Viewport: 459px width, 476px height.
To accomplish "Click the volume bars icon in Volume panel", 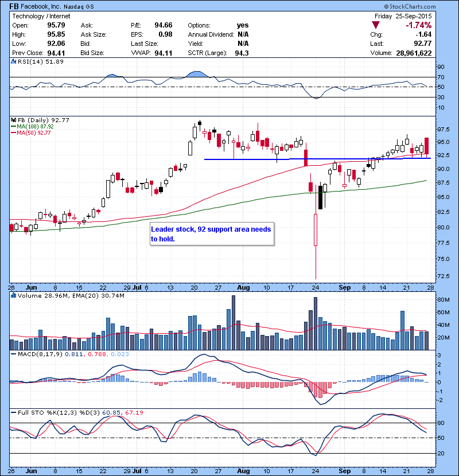I will (x=13, y=295).
